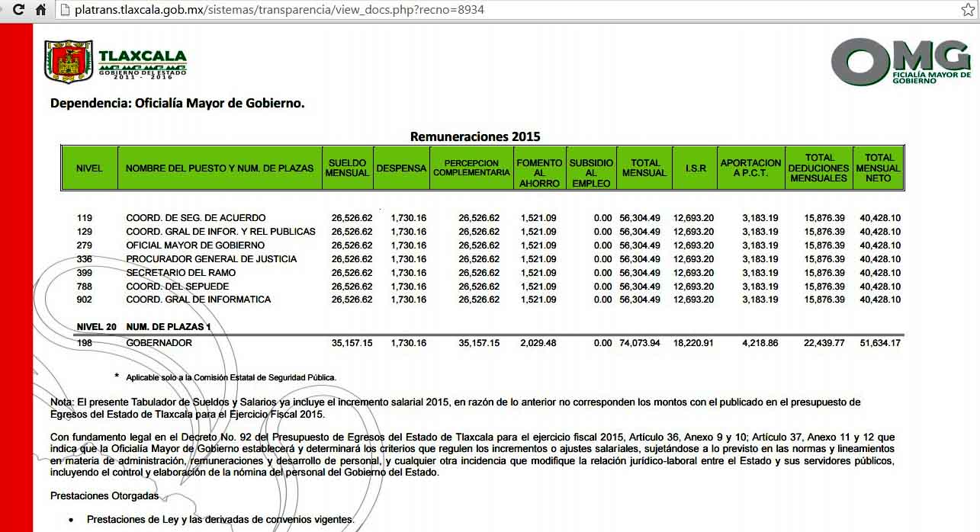
Task: Click the OFICIAL MAYOR DE GOBIERNO row name
Action: 195,245
